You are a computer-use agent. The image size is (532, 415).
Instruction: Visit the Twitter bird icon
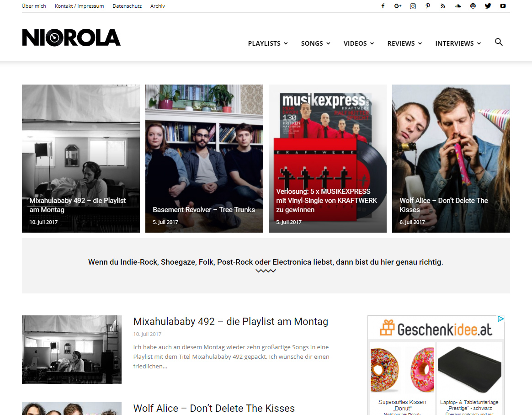pos(488,6)
